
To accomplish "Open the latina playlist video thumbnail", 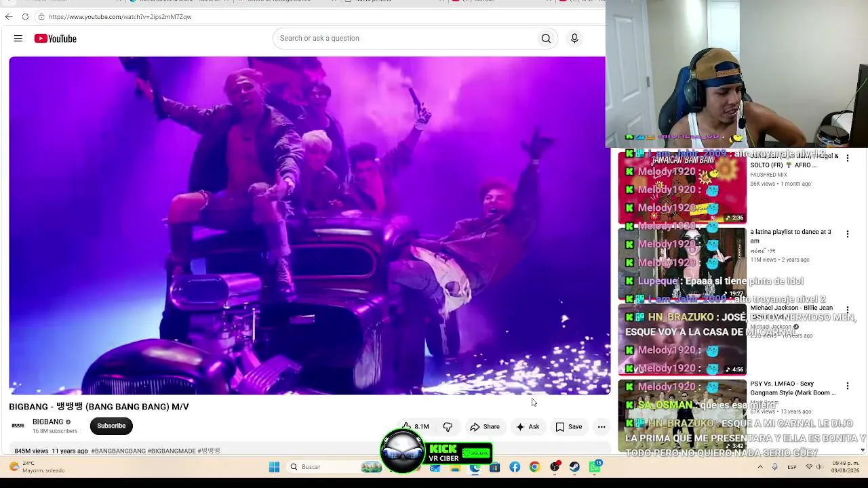I will point(682,264).
